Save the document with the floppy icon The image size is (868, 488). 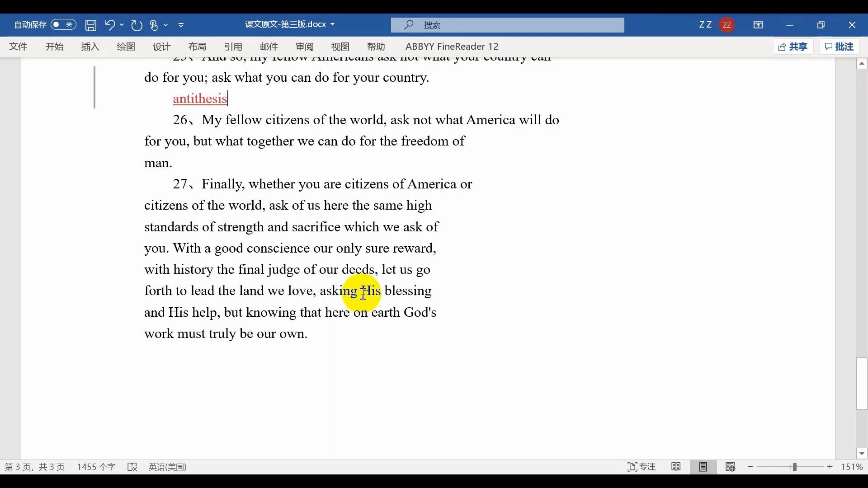point(91,25)
